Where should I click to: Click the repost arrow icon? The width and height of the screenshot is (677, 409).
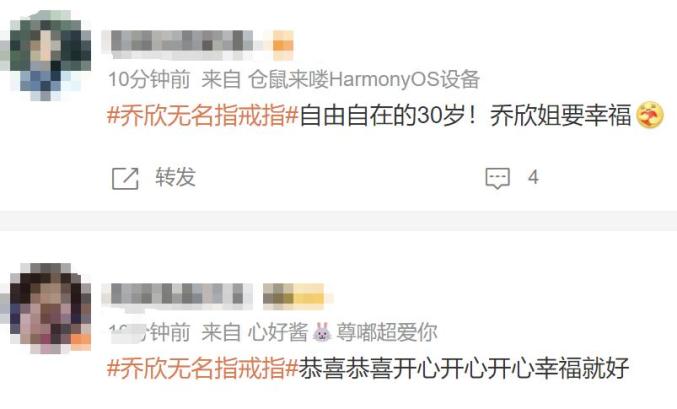(125, 178)
